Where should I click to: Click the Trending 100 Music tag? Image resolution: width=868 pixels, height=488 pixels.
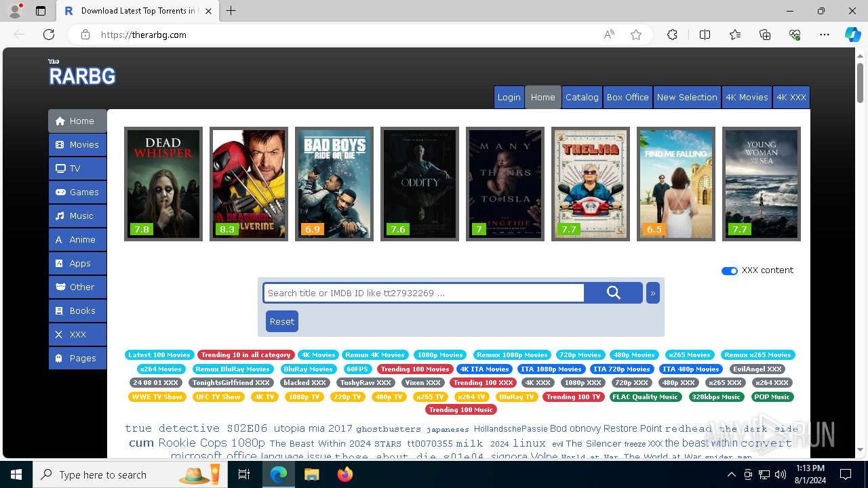pos(460,409)
